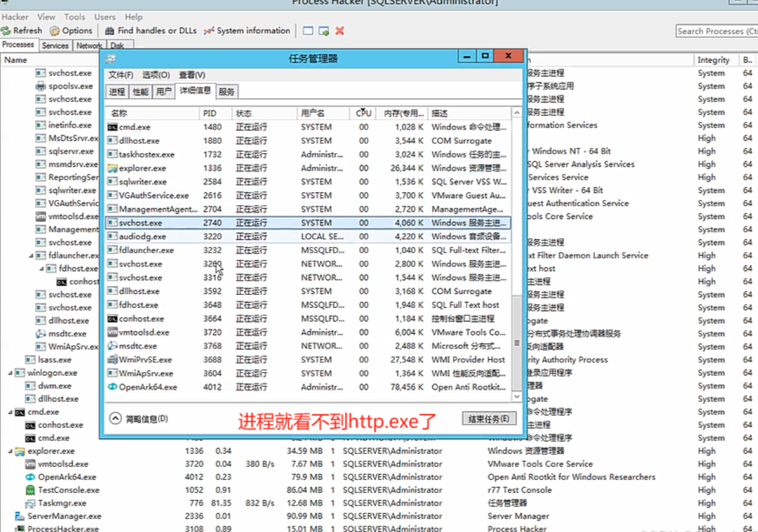Click the 结束任务(E) button
The width and height of the screenshot is (758, 532).
489,418
